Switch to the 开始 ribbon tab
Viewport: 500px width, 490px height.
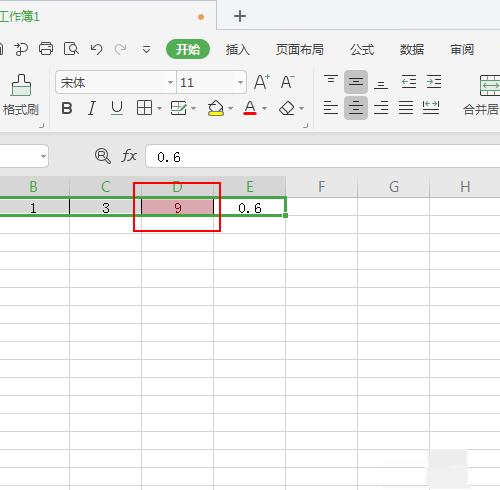(x=188, y=49)
